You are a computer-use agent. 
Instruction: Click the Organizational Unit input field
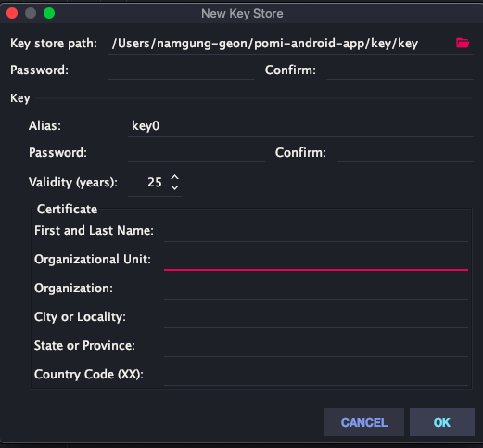click(x=316, y=260)
